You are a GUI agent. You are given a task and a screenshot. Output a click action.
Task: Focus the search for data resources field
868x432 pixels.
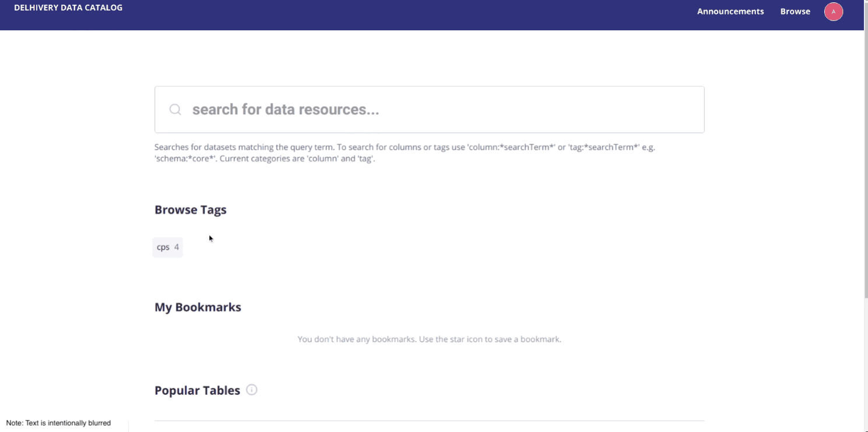(430, 110)
